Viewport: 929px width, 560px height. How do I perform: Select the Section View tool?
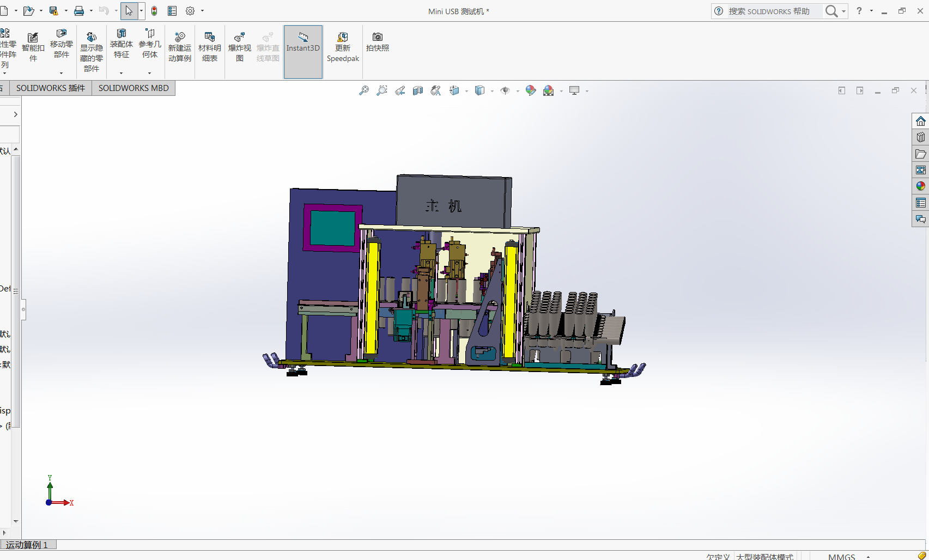click(x=418, y=91)
